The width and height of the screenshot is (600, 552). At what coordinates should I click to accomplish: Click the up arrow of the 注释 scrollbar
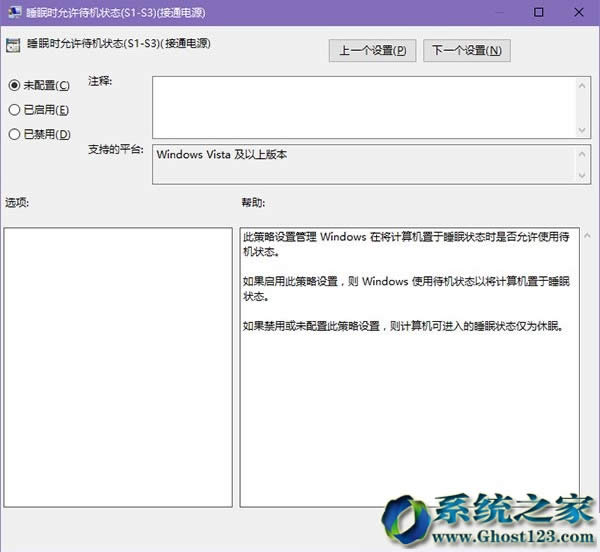coord(582,86)
